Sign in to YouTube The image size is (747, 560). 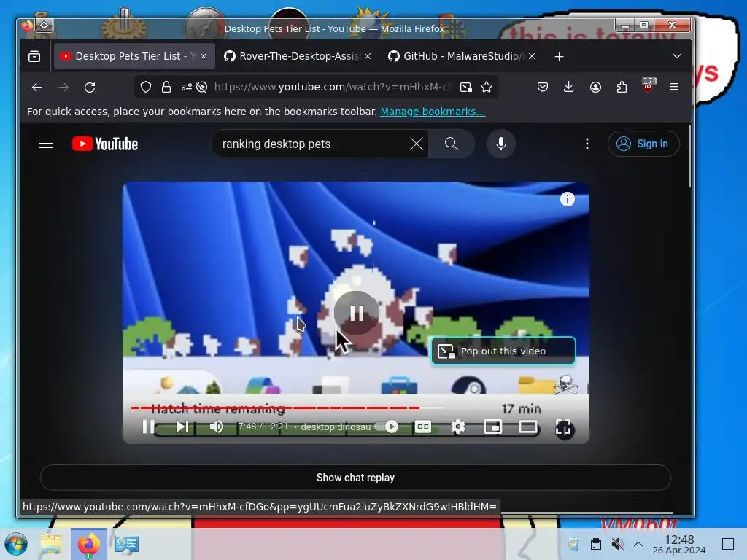click(x=643, y=144)
